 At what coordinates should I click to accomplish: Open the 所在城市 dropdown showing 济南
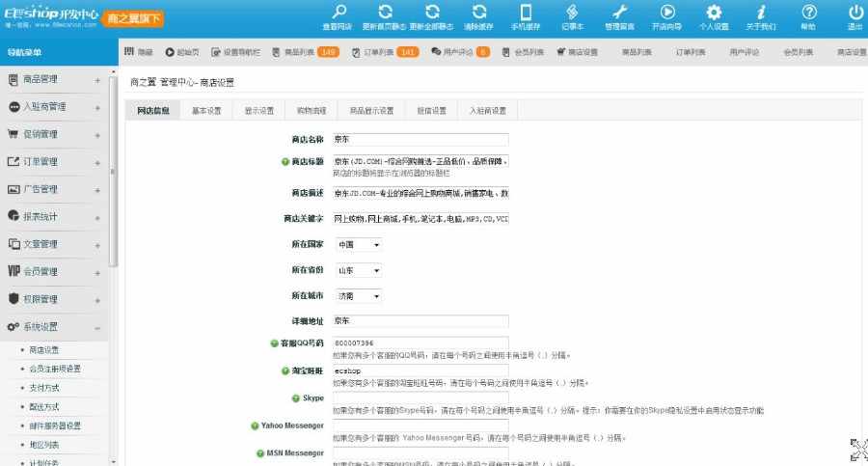tap(358, 296)
